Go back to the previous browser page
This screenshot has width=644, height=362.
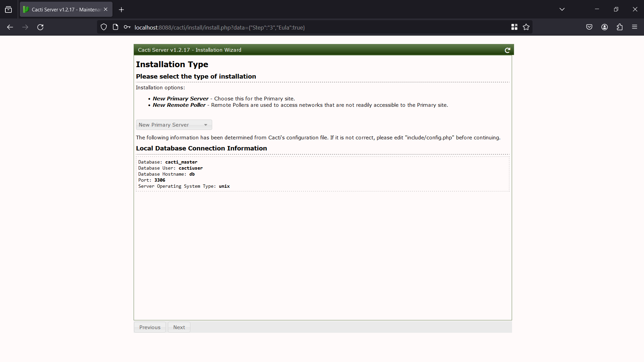[10, 27]
